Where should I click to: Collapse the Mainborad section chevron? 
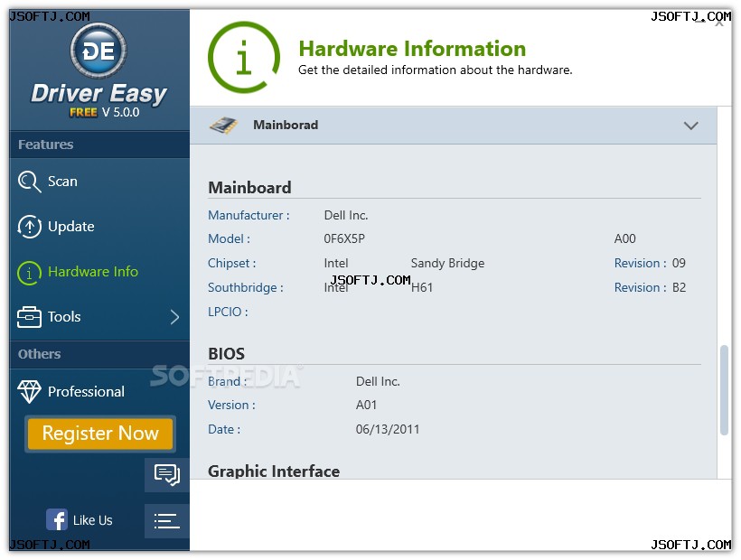point(691,126)
